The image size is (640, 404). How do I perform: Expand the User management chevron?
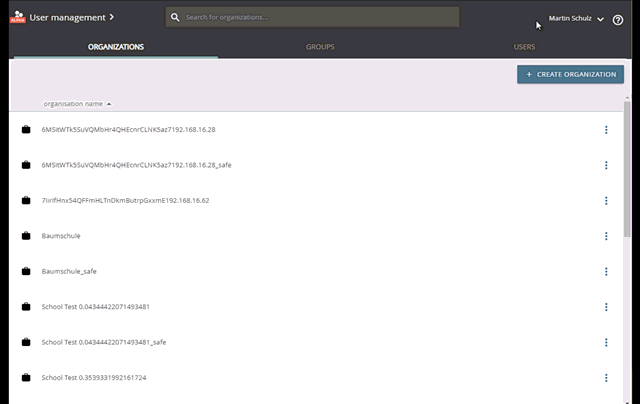pos(111,17)
